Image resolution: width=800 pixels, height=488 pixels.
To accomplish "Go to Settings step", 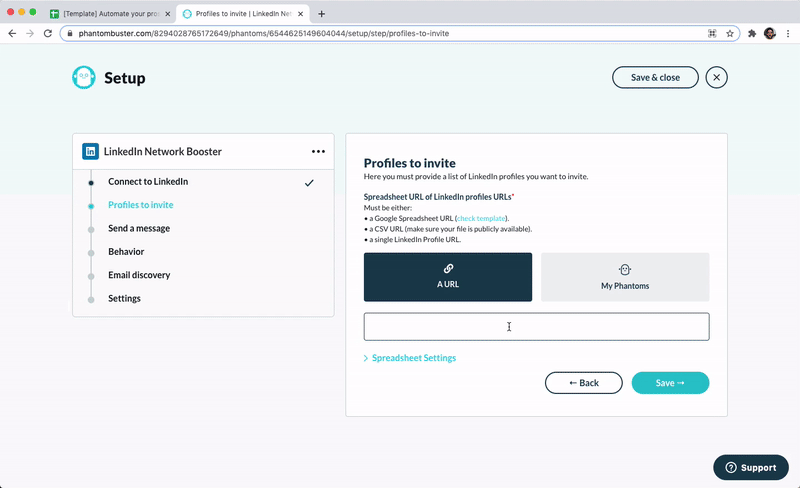I will [x=124, y=299].
